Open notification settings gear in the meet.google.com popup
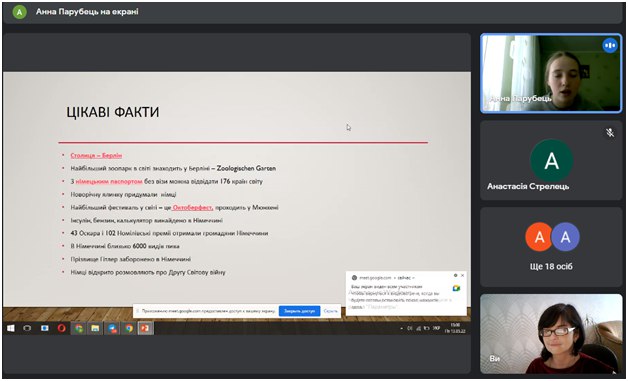The image size is (628, 381). [x=455, y=276]
